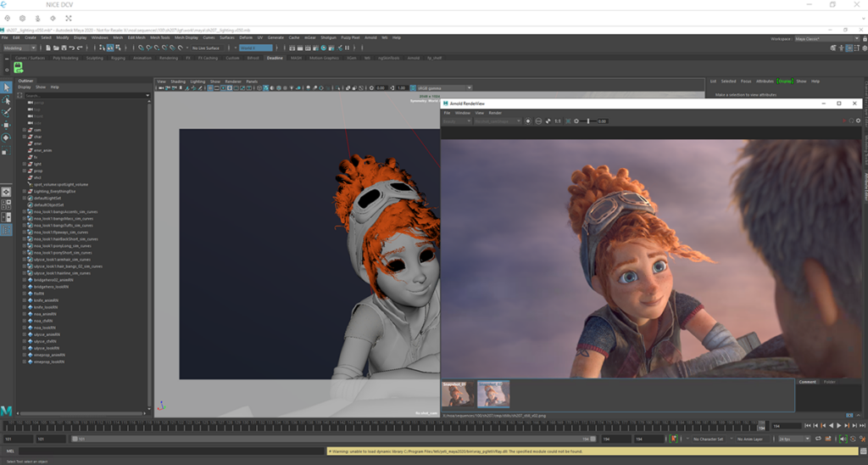This screenshot has width=868, height=465.
Task: Toggle crop region icon in RenderView toolbar
Action: [568, 120]
